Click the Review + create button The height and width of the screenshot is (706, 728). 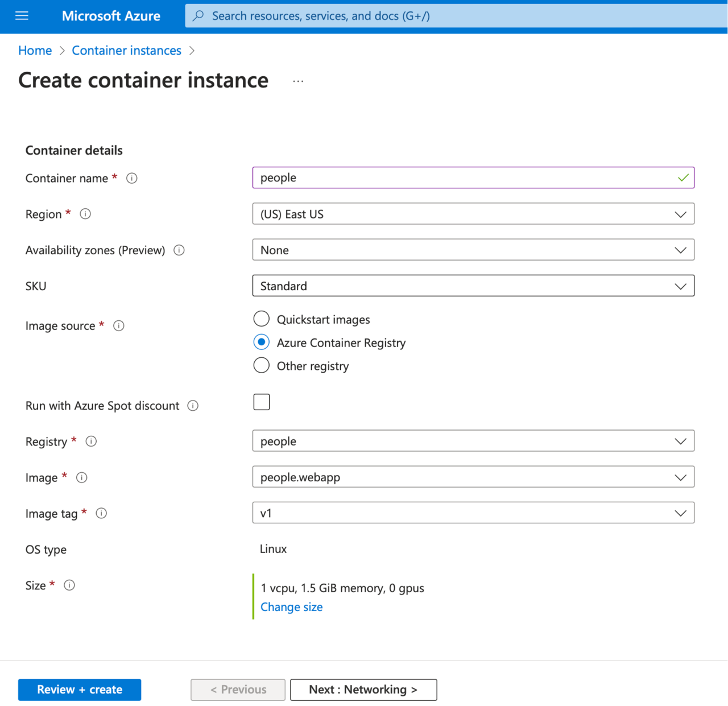[79, 690]
